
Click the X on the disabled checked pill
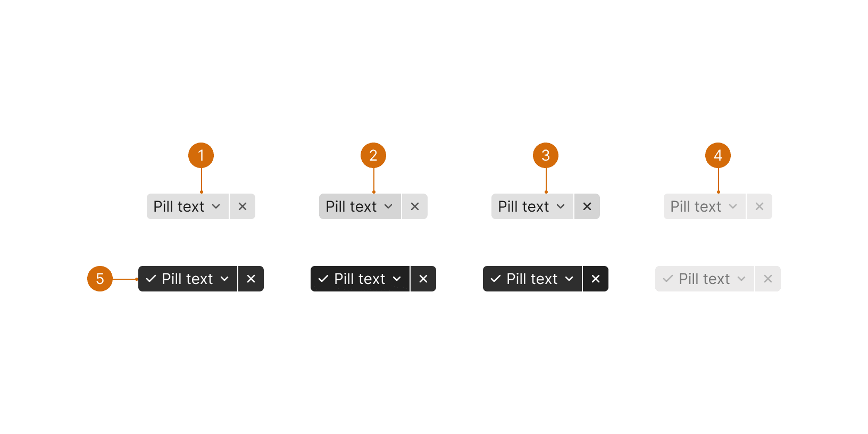coord(768,279)
